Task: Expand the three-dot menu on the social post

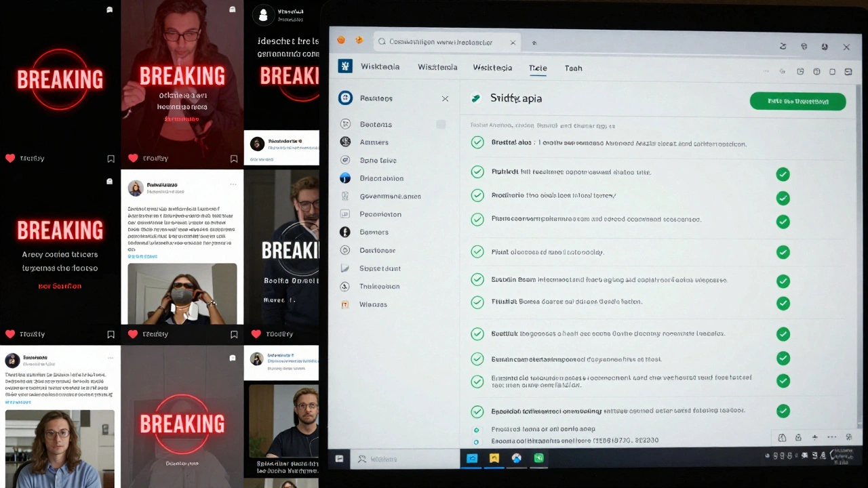Action: point(233,184)
